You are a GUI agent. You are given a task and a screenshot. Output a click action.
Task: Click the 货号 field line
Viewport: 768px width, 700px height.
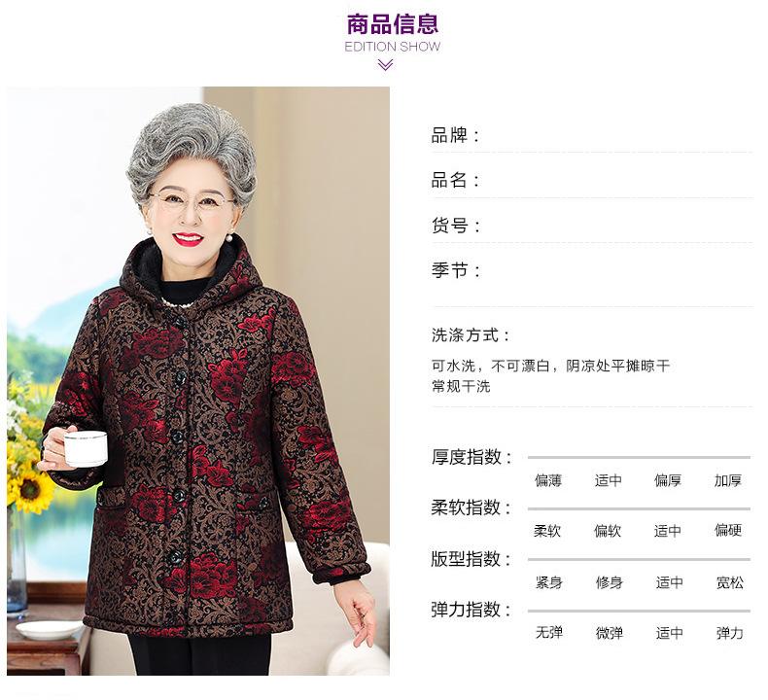(592, 226)
